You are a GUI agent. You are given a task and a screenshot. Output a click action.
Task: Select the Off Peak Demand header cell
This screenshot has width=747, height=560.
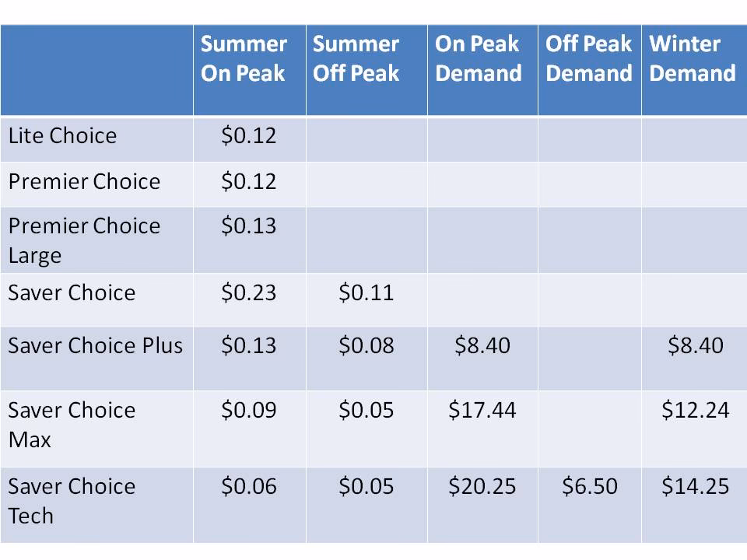coord(588,58)
